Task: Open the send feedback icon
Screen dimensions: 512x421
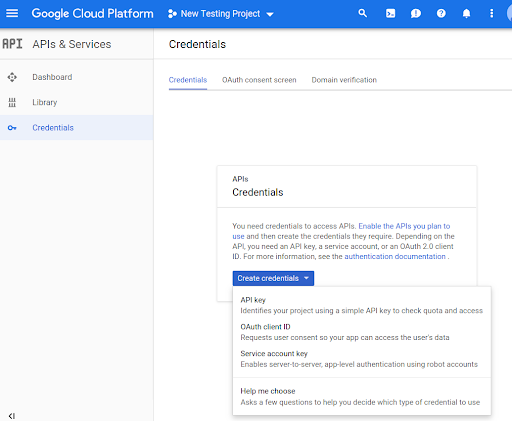Action: [416, 13]
